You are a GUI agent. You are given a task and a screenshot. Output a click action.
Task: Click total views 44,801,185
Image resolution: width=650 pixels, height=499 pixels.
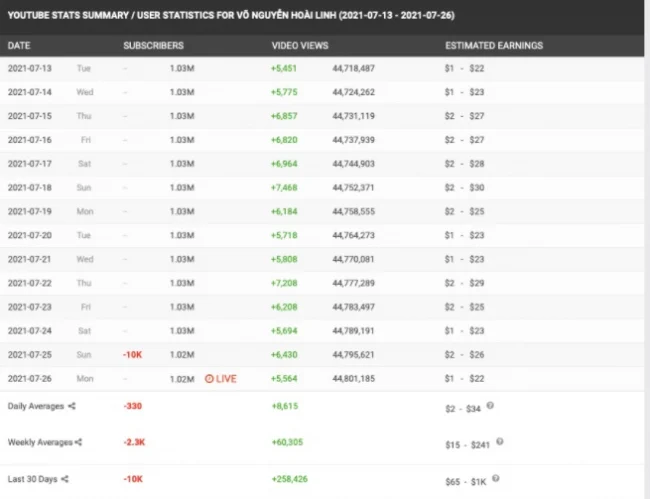coord(354,379)
